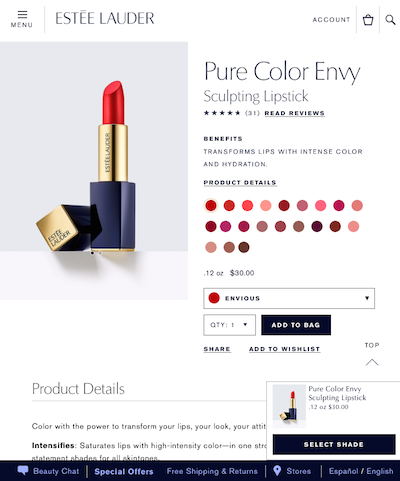Expand the Envious shade dropdown
This screenshot has width=400, height=481.
289,298
